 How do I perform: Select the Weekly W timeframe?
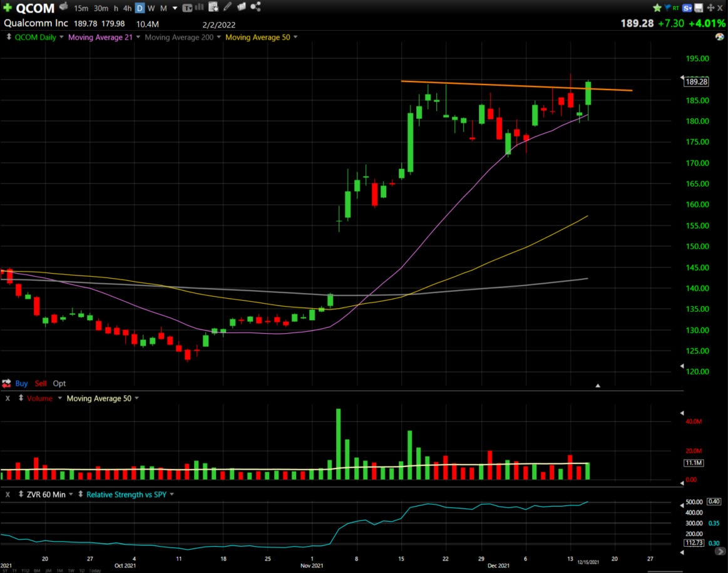point(151,8)
